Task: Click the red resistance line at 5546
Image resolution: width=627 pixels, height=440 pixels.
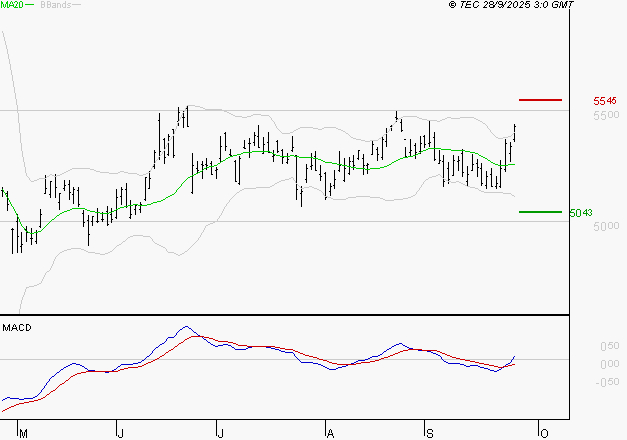Action: pos(540,100)
